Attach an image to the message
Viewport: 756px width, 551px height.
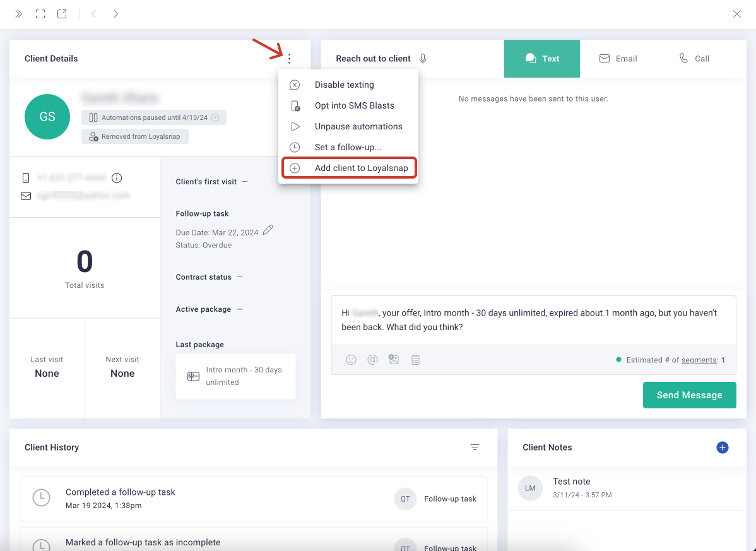click(x=394, y=360)
